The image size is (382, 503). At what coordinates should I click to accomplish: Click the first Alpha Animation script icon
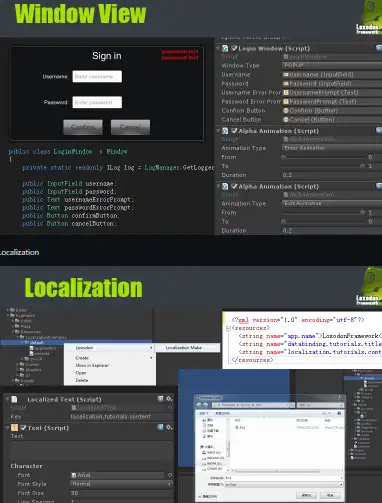[225, 131]
